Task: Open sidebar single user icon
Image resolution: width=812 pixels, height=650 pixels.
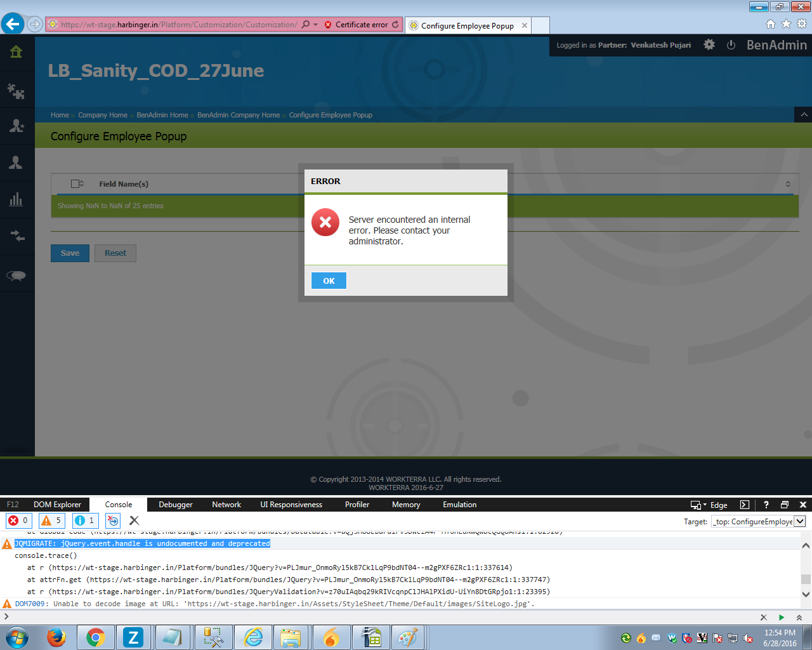Action: 16,162
